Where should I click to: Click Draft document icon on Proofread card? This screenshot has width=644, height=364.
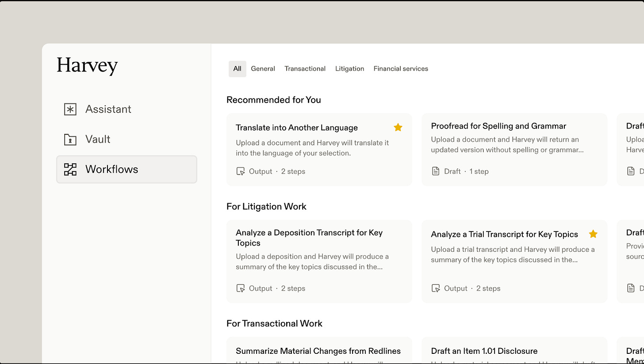coord(436,171)
